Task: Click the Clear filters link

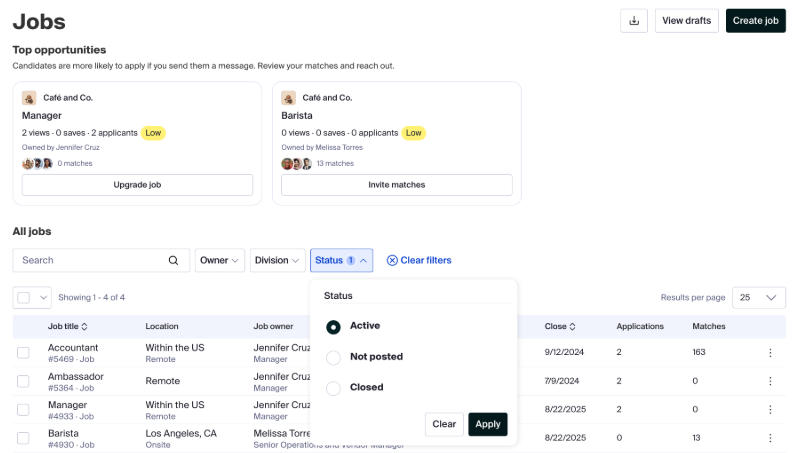Action: tap(419, 260)
